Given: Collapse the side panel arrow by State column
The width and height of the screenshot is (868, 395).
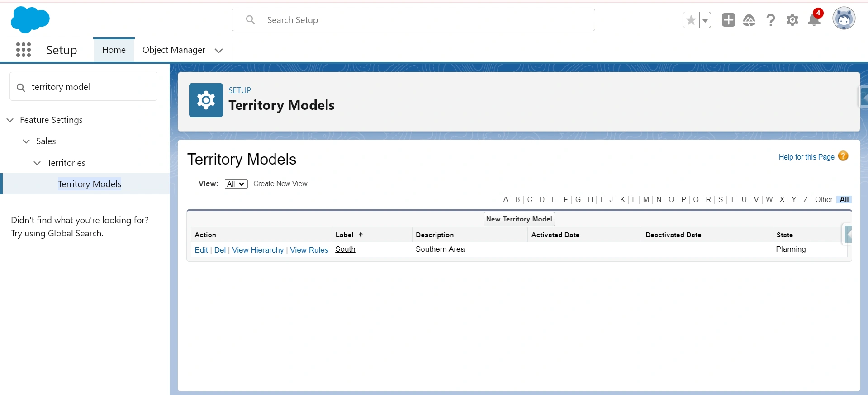Looking at the screenshot, I should [848, 234].
